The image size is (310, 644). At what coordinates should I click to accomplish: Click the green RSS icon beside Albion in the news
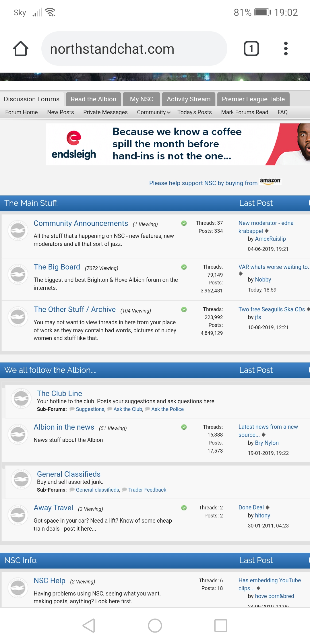coord(184,427)
